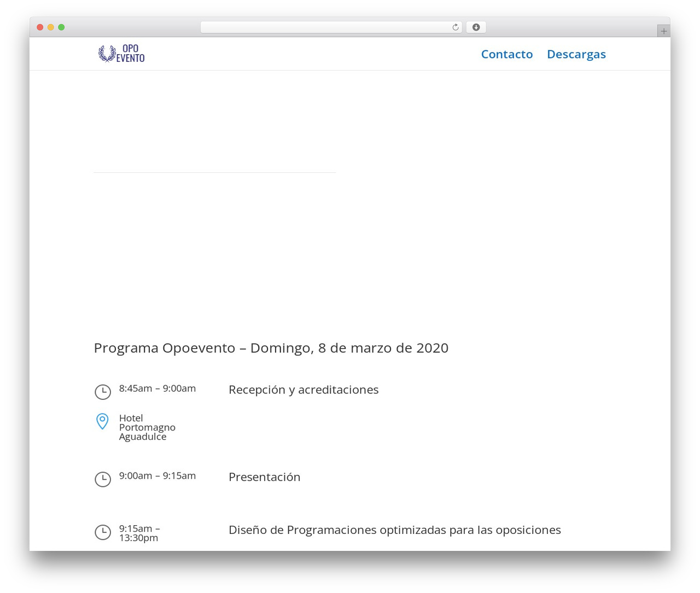Click the clock icon beside 9:15am – 13:30pm

pyautogui.click(x=103, y=532)
